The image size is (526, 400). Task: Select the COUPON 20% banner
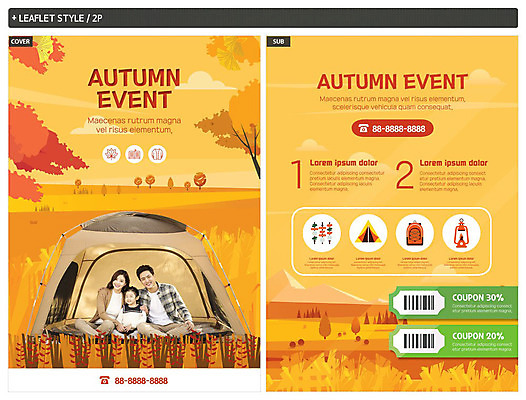453,341
